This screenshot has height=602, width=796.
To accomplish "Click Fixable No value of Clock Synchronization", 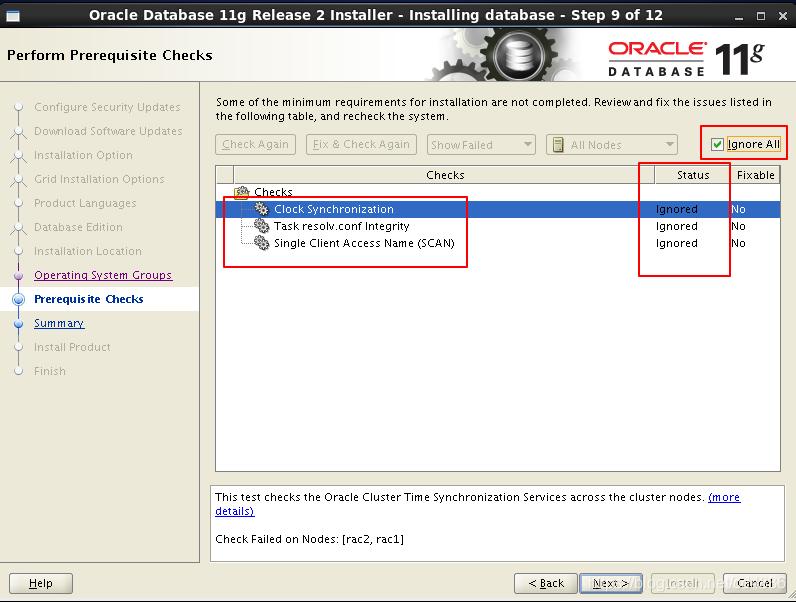I will pos(738,209).
